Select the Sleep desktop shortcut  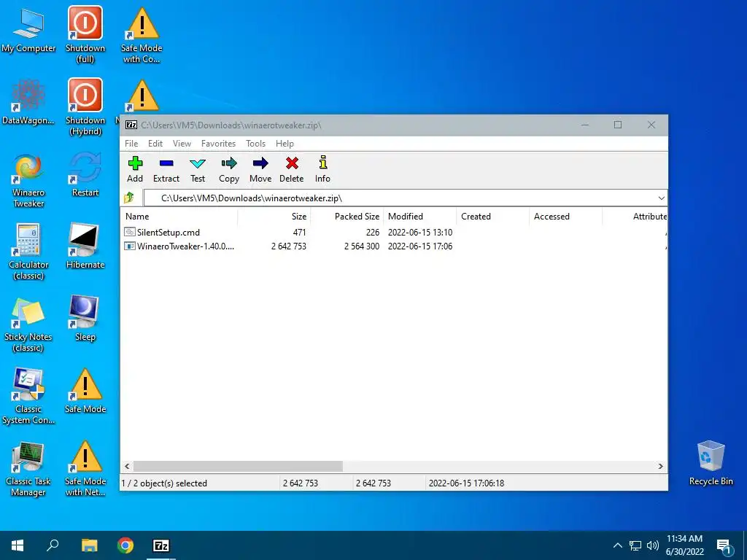(x=85, y=319)
